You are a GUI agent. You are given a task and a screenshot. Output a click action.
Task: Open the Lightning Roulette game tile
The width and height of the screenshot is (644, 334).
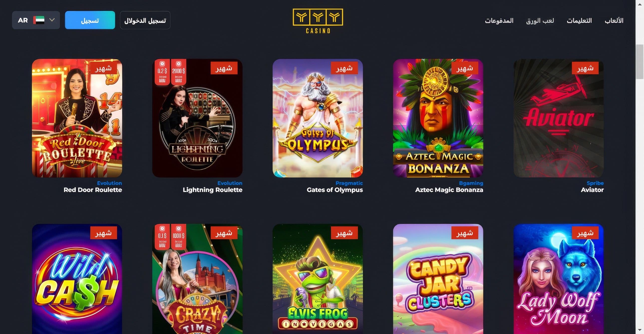click(x=197, y=118)
